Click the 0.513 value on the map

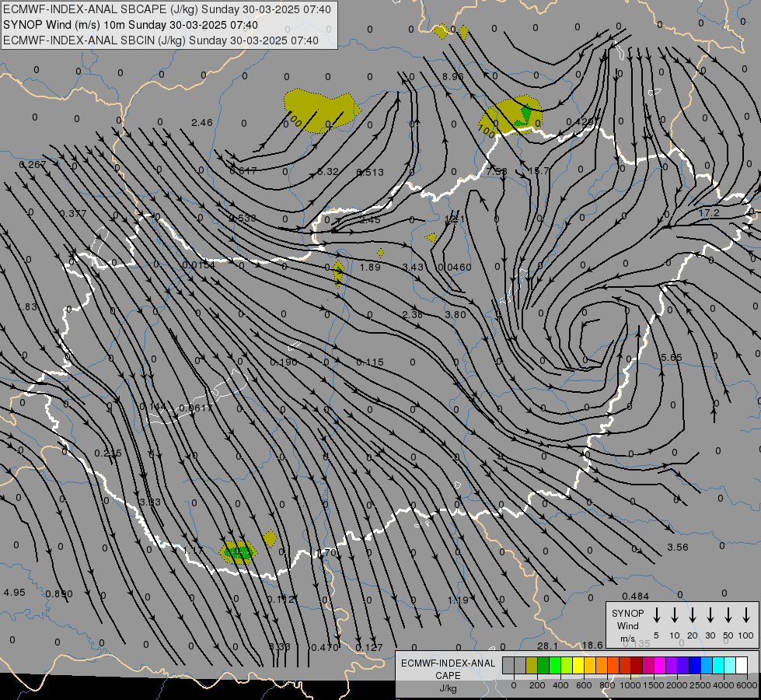[x=370, y=173]
